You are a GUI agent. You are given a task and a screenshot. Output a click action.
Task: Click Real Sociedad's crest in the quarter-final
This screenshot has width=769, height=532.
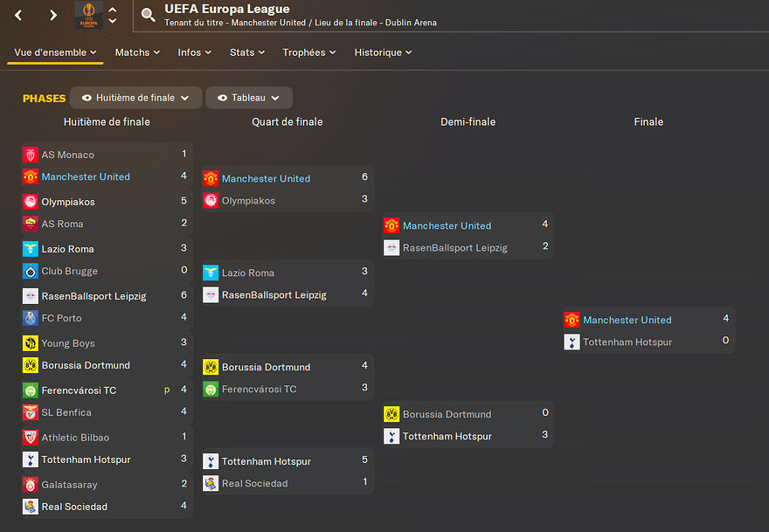211,483
